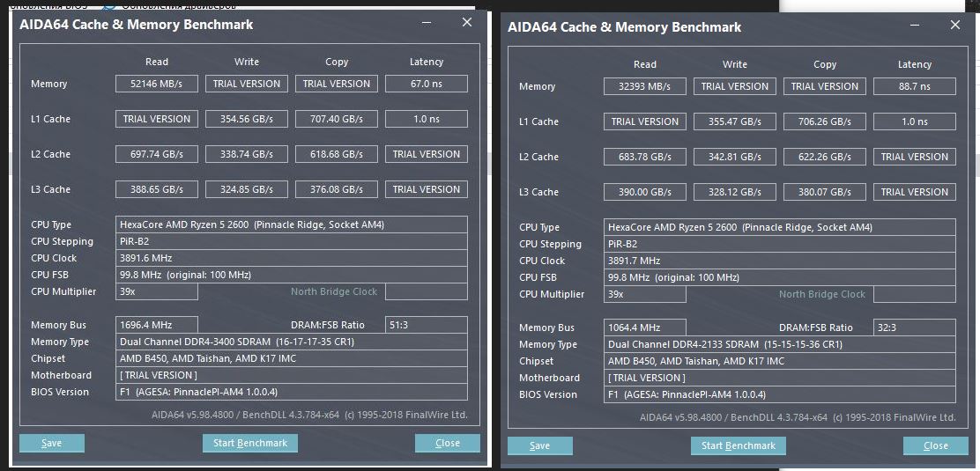This screenshot has width=980, height=471.
Task: Click the 88.7 ns latency field
Action: [x=914, y=86]
